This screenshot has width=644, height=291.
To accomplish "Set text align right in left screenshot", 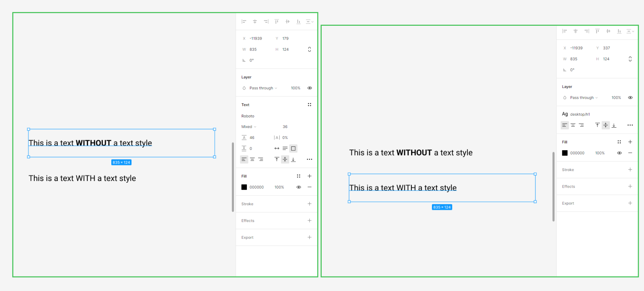I will [261, 159].
